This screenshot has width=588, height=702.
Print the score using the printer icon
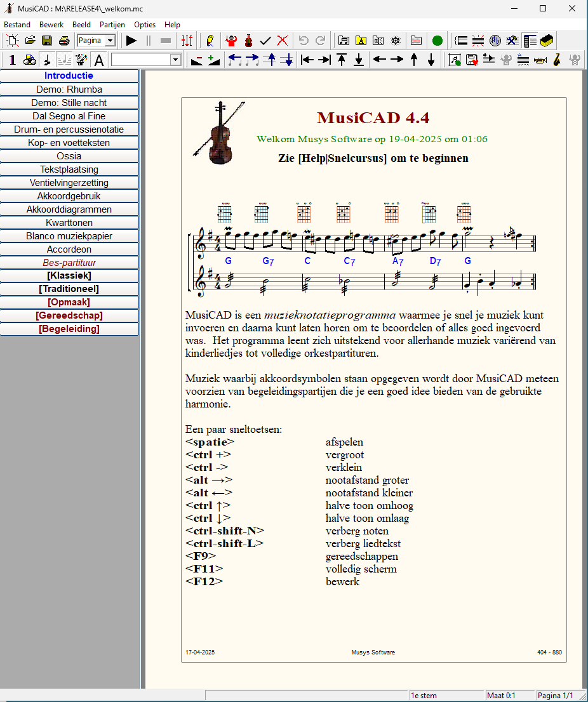pyautogui.click(x=64, y=41)
